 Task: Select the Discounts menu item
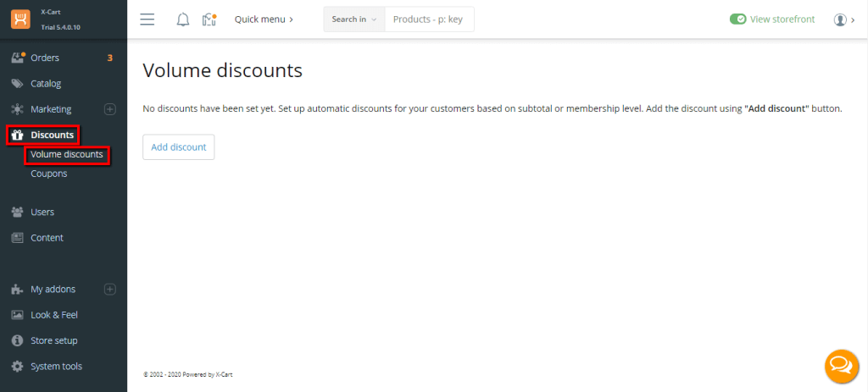[x=52, y=135]
